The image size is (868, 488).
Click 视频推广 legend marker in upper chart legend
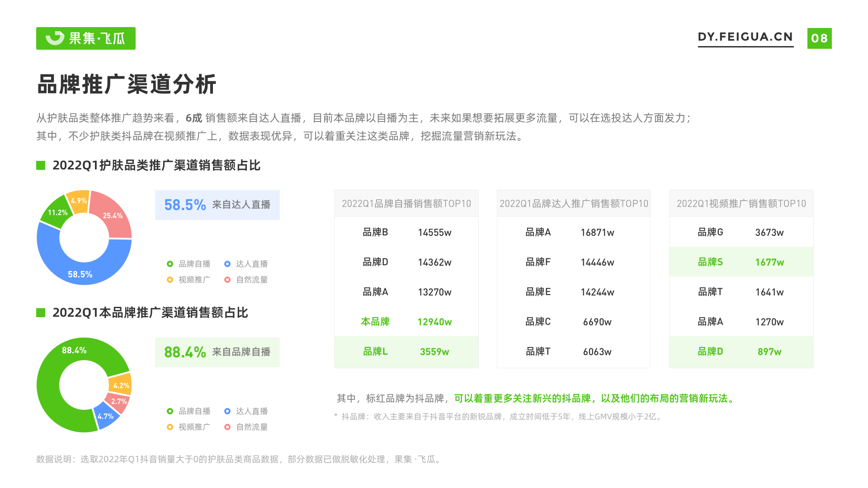pos(170,280)
